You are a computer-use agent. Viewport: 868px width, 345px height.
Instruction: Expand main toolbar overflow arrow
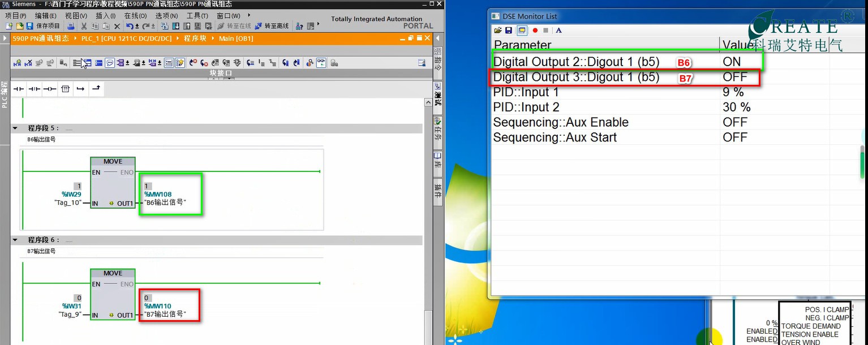tap(319, 23)
